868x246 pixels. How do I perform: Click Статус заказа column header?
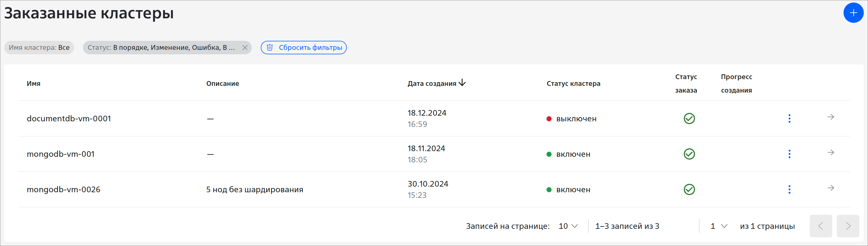tap(686, 84)
